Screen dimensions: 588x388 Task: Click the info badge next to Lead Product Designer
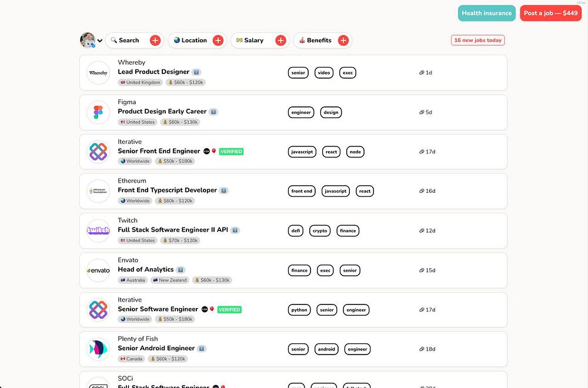pos(196,72)
